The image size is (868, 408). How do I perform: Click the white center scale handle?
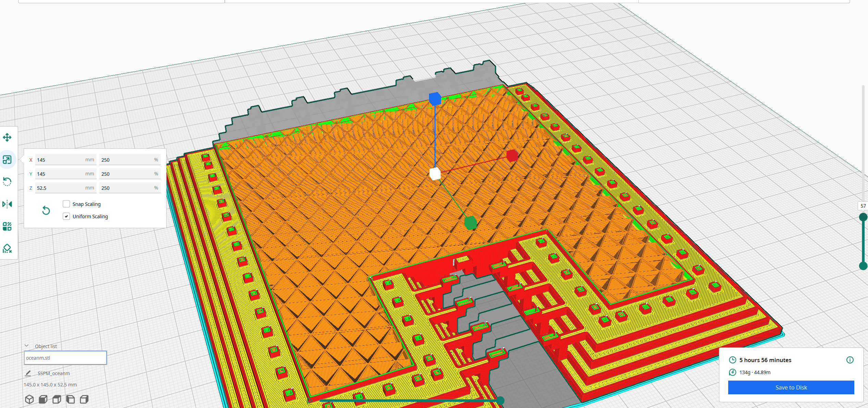point(435,174)
